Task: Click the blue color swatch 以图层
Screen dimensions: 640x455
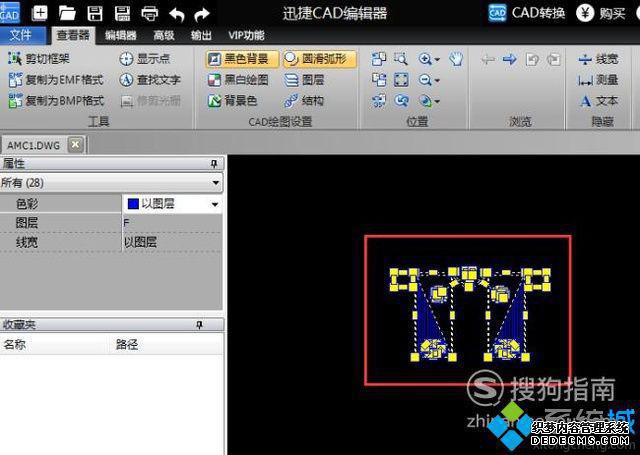Action: pyautogui.click(x=133, y=204)
